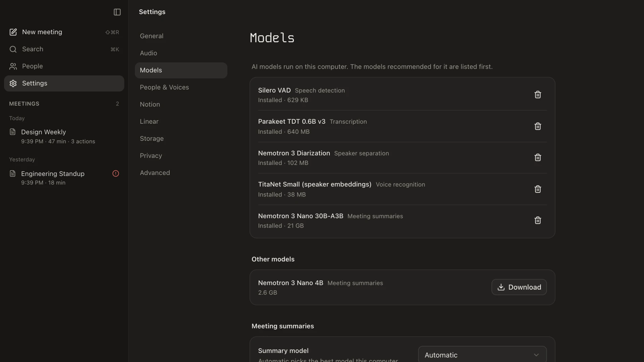
Task: Open Audio settings tab
Action: point(181,53)
